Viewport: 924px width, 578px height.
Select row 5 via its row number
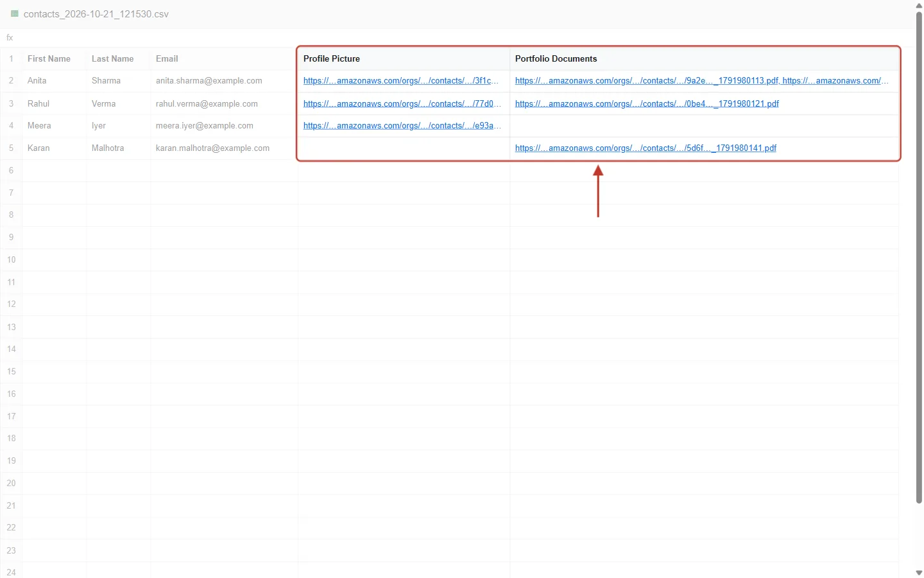11,148
